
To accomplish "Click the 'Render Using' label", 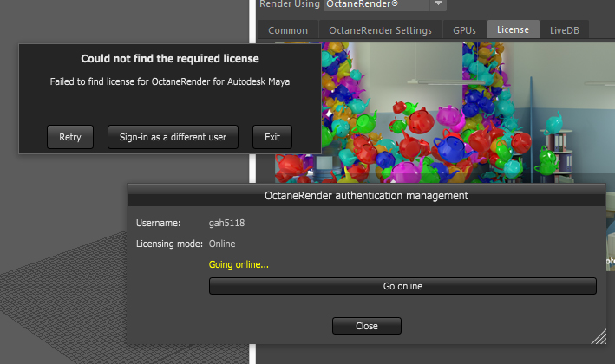I will click(x=290, y=4).
